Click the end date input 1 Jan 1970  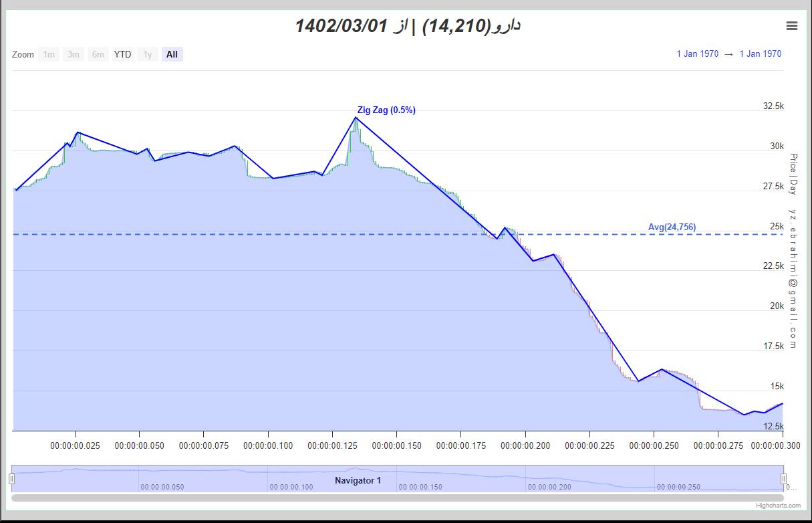pos(761,54)
